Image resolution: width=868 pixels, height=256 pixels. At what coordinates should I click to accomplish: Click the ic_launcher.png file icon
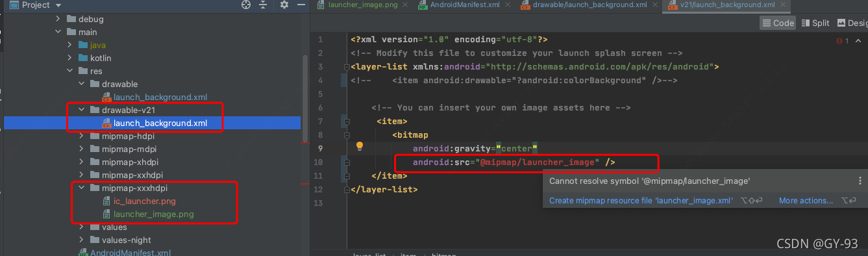107,201
